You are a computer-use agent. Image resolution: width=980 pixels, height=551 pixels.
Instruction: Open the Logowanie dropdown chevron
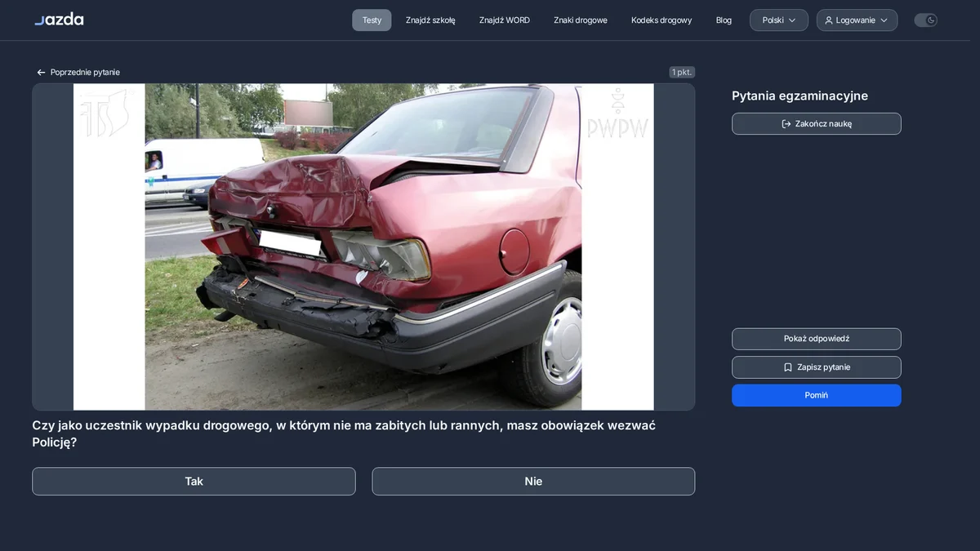884,20
